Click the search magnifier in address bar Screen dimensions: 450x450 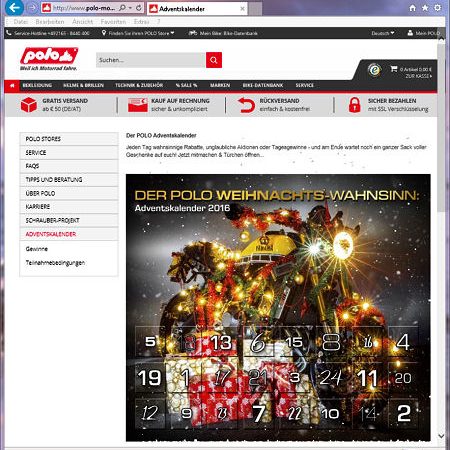[x=122, y=8]
